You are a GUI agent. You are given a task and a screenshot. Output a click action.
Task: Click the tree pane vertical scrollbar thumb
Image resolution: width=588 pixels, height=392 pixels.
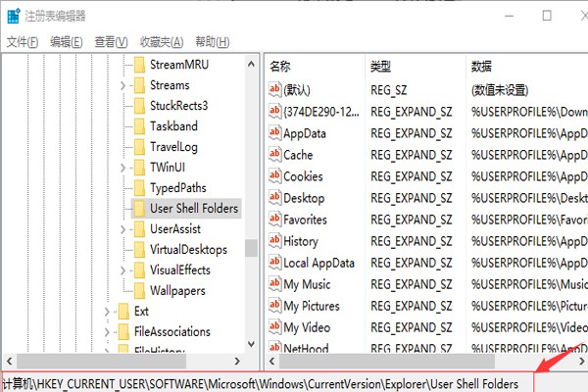(251, 248)
